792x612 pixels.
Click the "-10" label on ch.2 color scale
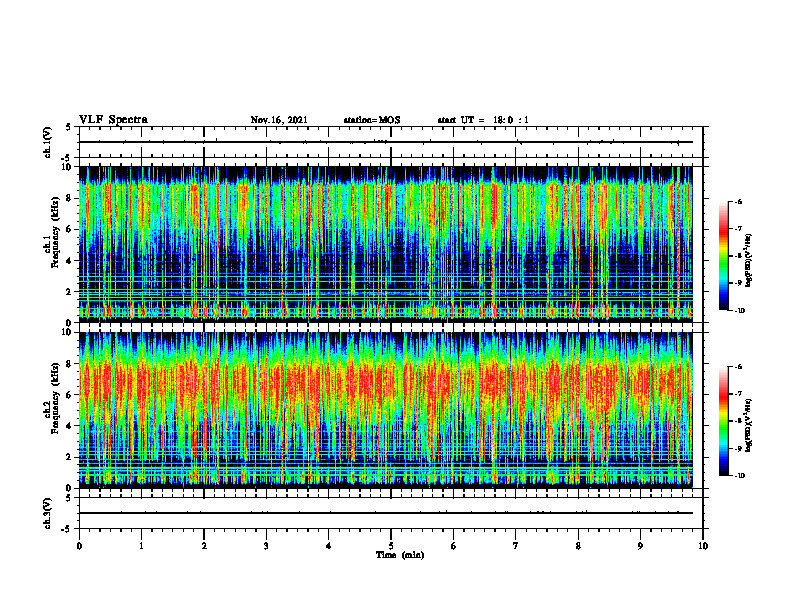click(739, 476)
